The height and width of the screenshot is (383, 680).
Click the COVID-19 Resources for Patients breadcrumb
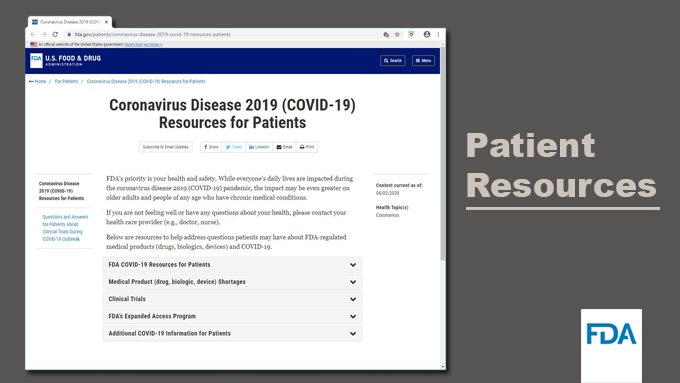click(x=146, y=81)
